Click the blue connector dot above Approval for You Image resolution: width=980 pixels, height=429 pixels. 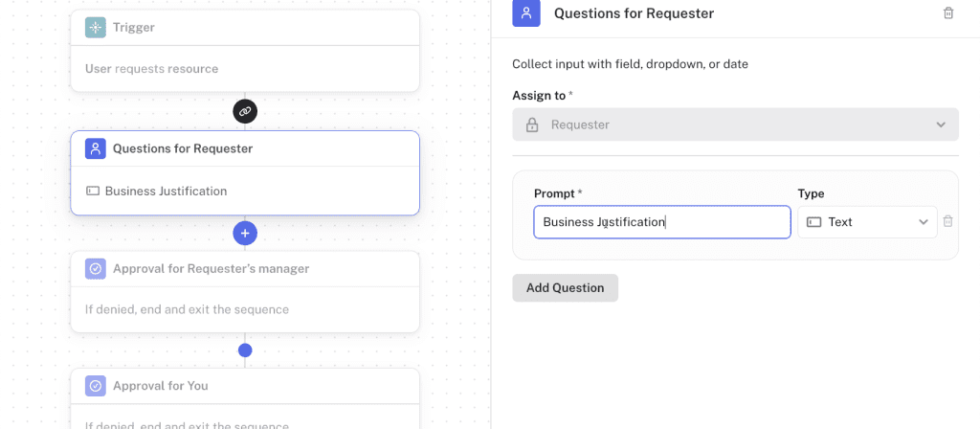pyautogui.click(x=245, y=350)
